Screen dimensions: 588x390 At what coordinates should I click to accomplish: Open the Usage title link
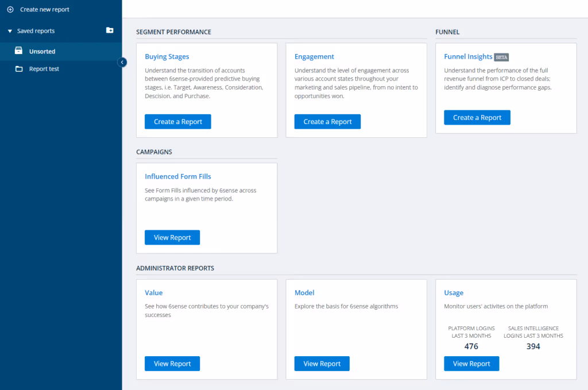454,293
